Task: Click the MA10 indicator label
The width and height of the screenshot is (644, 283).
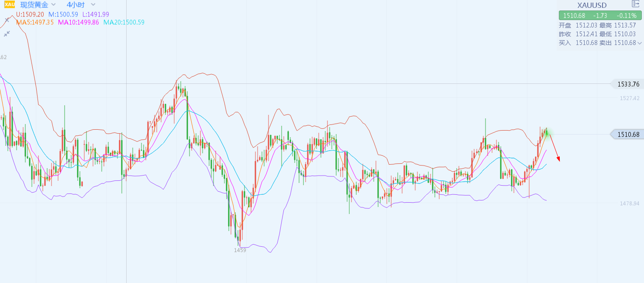Action: coord(78,22)
